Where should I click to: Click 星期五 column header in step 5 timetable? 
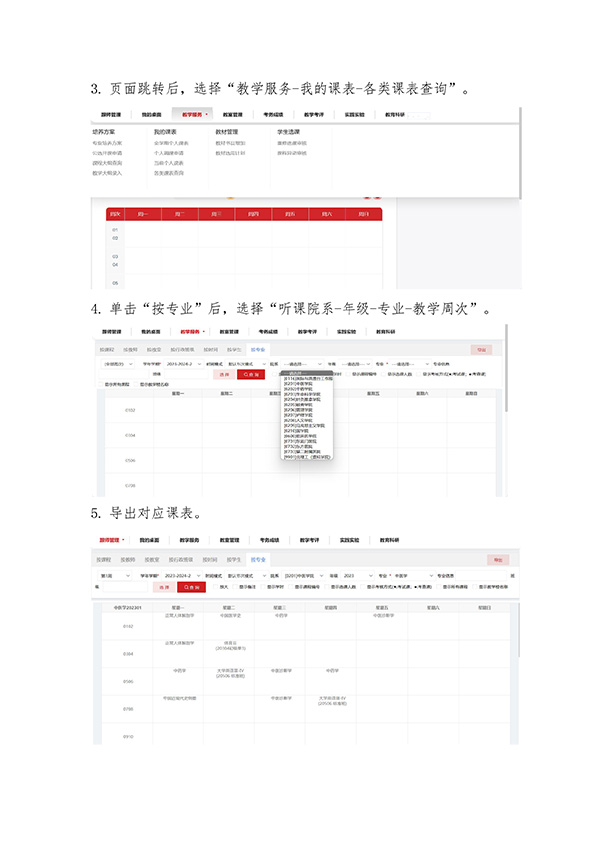click(x=382, y=607)
